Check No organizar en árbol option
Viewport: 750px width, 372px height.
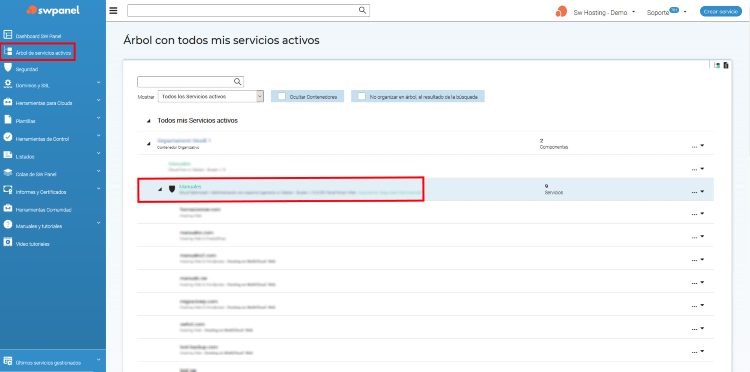(362, 96)
